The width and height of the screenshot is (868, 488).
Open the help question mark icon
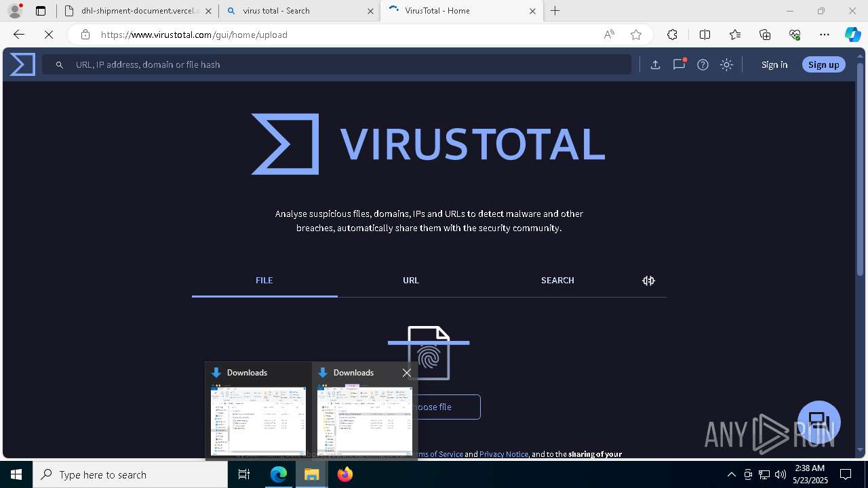pos(703,64)
